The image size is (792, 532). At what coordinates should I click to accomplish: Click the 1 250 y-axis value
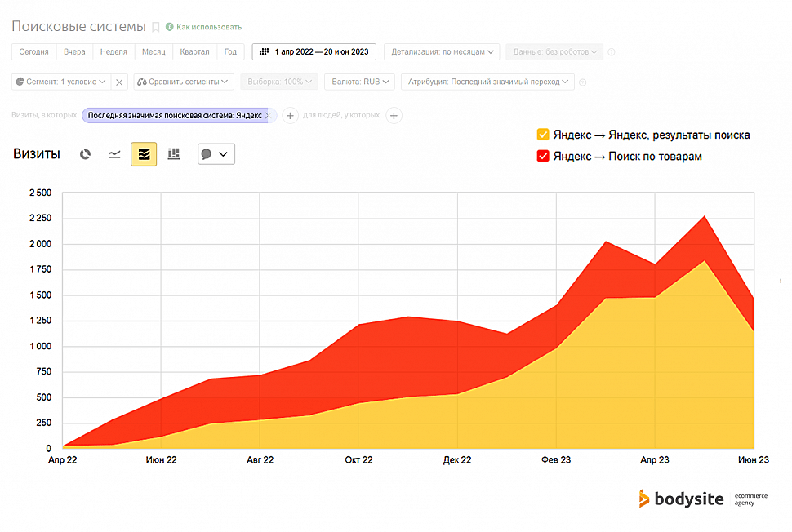(40, 321)
